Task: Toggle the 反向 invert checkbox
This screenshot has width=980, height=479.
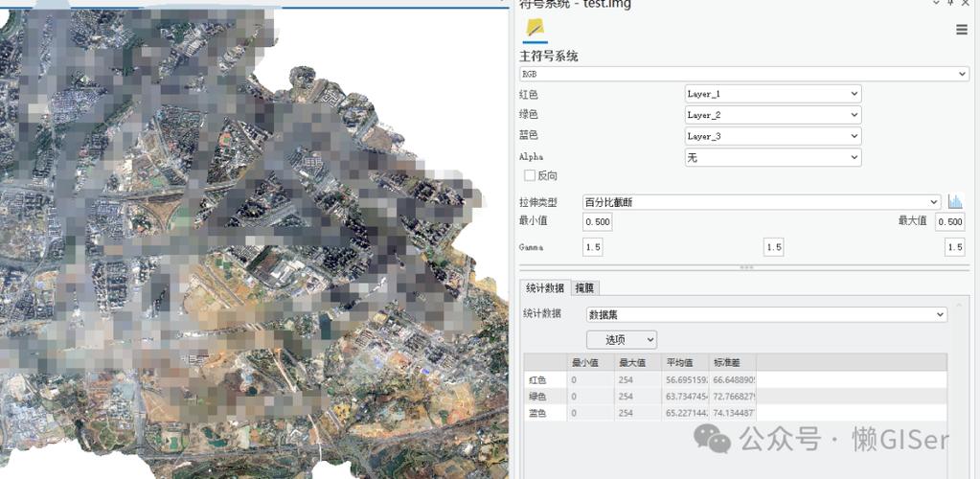Action: 530,175
